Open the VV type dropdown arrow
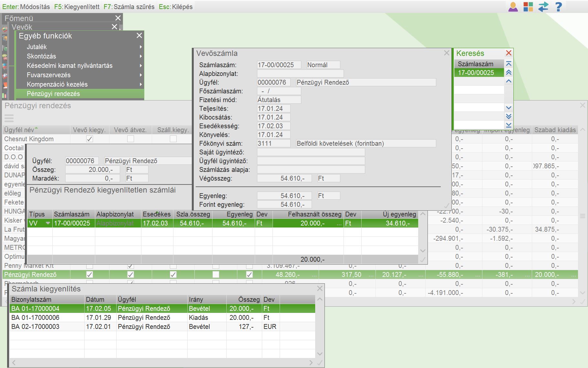The image size is (588, 368). click(x=48, y=223)
